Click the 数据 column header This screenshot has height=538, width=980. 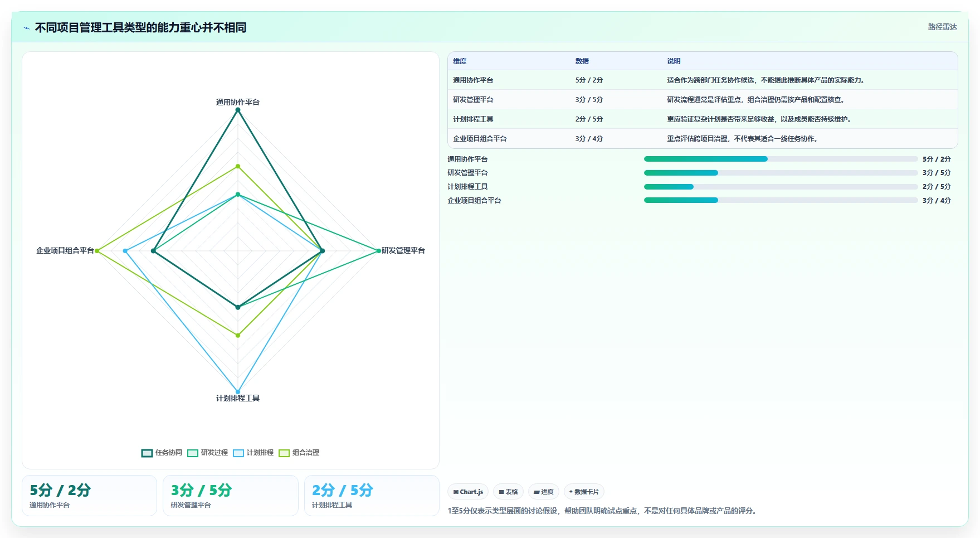[x=582, y=61]
